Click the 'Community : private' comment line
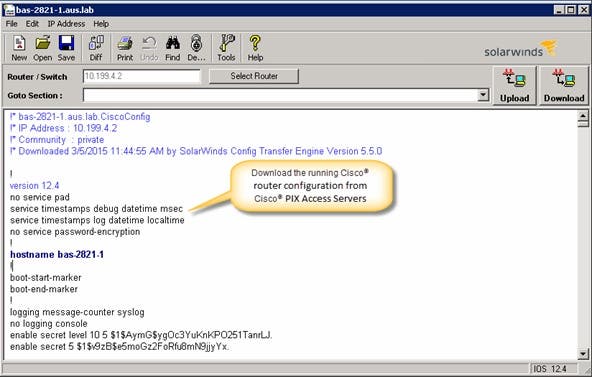The height and width of the screenshot is (377, 592). (57, 140)
